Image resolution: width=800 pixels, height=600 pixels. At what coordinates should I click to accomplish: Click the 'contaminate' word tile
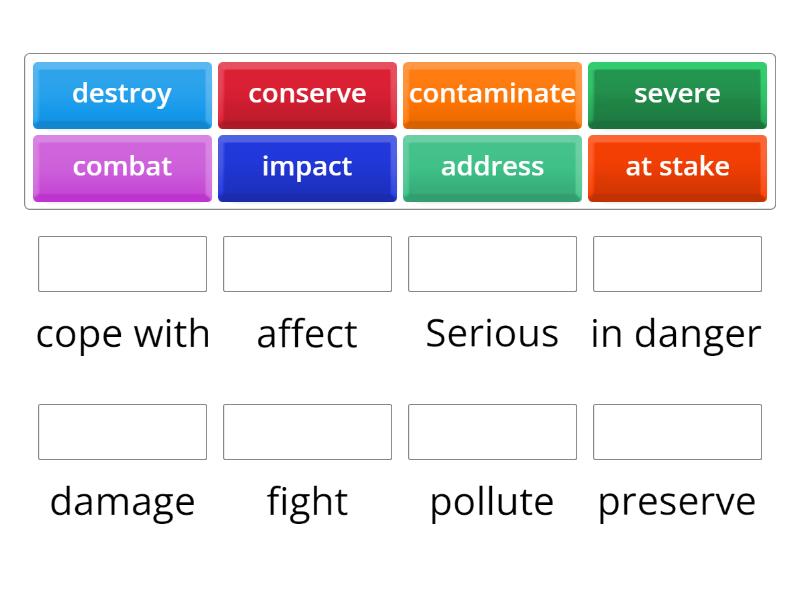492,94
